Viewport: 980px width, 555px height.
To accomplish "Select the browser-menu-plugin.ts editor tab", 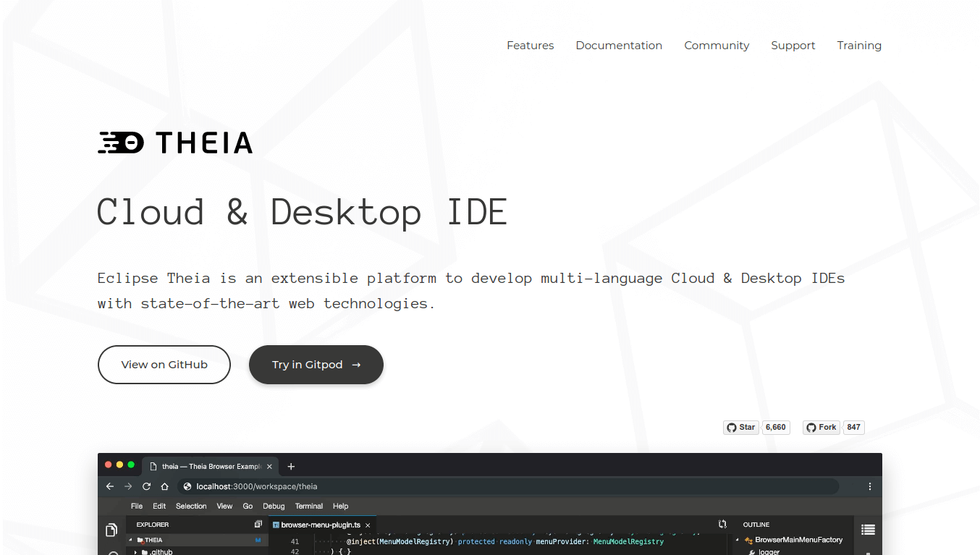I will tap(318, 524).
